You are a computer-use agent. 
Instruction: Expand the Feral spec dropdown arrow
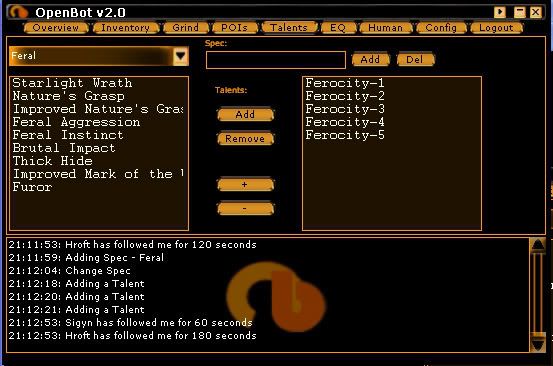point(180,56)
